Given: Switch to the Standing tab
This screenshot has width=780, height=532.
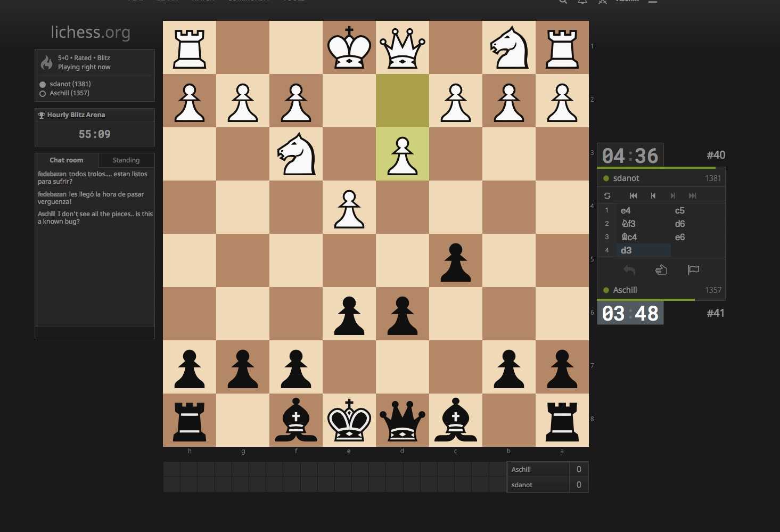Looking at the screenshot, I should tap(126, 160).
